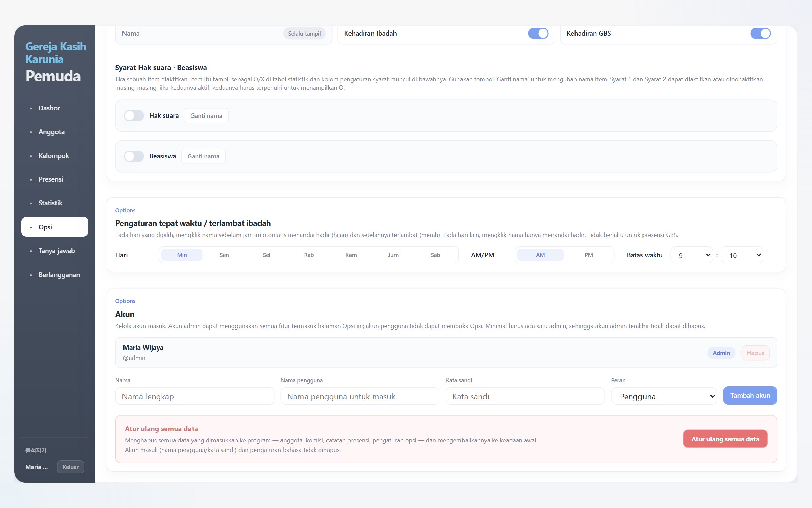Click Hapus for Maria Wijaya account

(755, 353)
